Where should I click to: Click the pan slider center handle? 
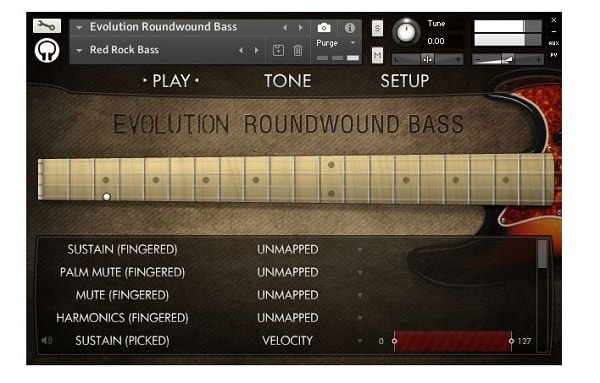pos(427,59)
